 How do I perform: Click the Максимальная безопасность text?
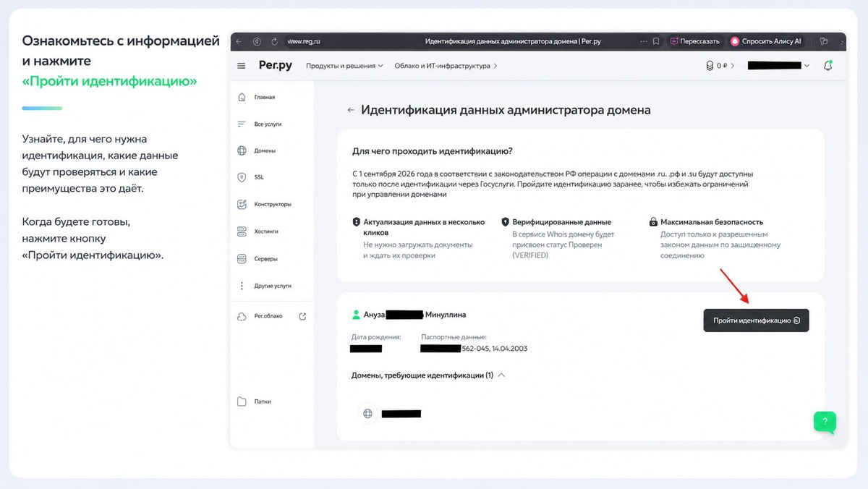[x=712, y=222]
